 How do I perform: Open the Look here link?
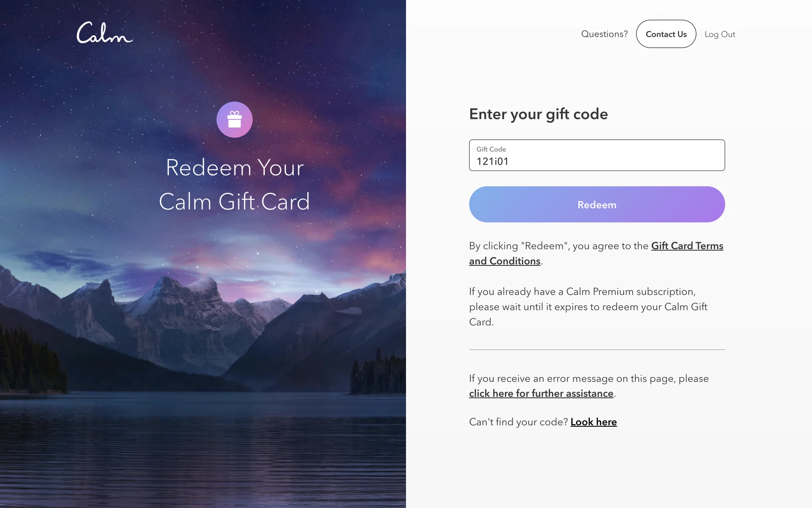coord(593,422)
